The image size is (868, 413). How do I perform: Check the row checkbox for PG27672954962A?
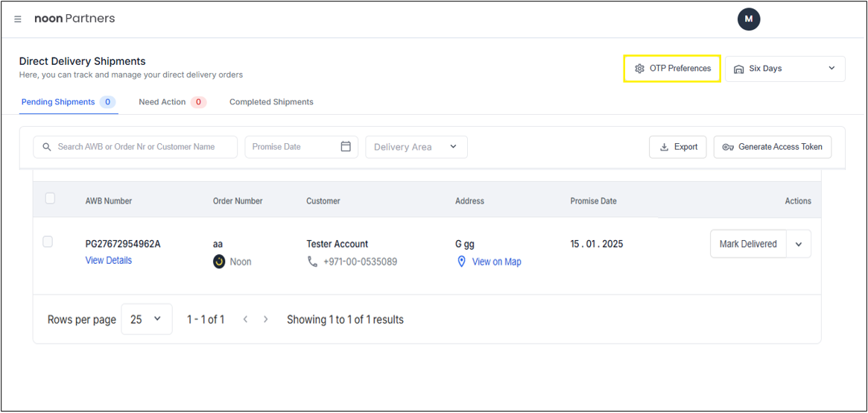(48, 242)
